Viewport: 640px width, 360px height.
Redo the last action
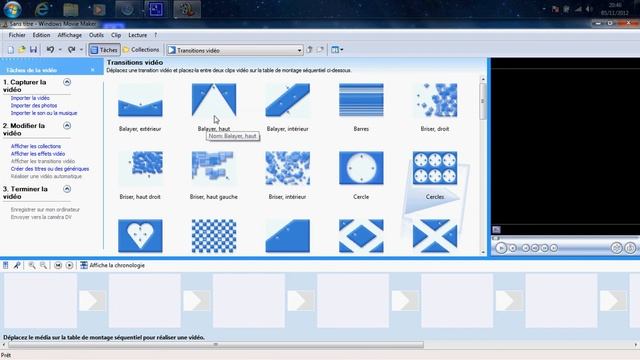pyautogui.click(x=71, y=50)
